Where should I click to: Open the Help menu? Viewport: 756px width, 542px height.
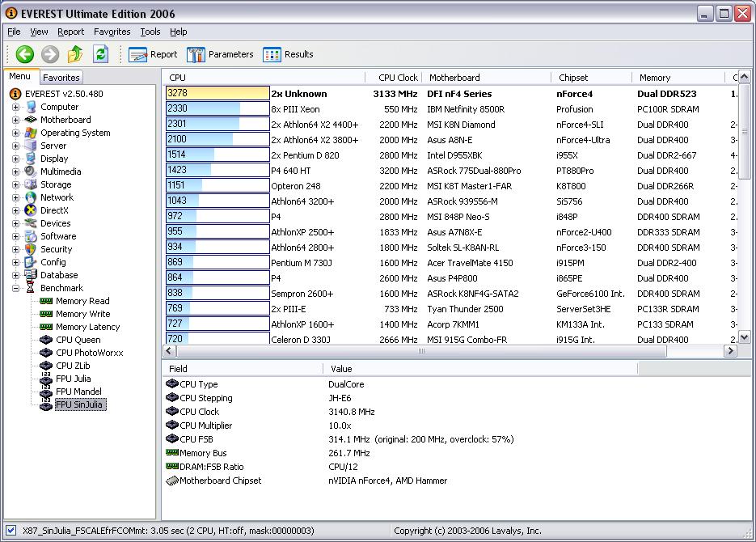[x=179, y=32]
